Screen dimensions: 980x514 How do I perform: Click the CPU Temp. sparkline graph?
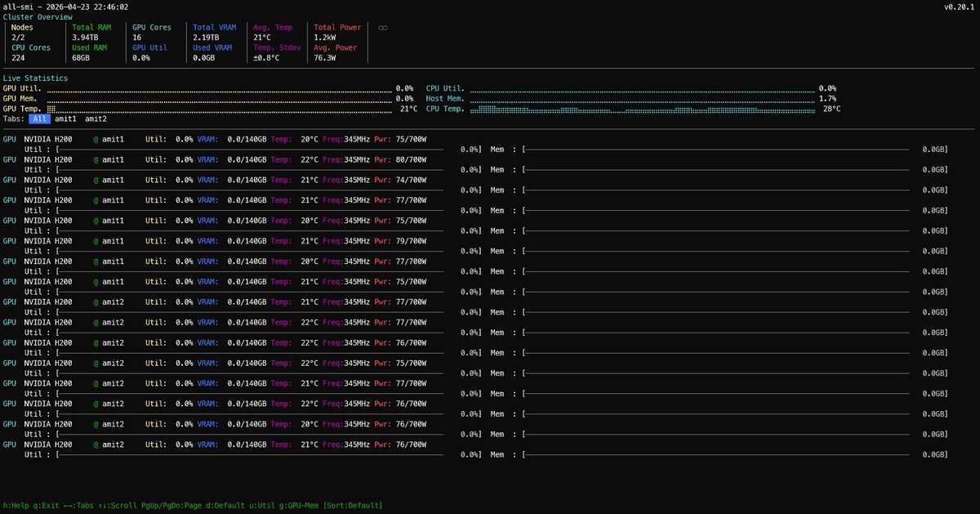tap(643, 109)
